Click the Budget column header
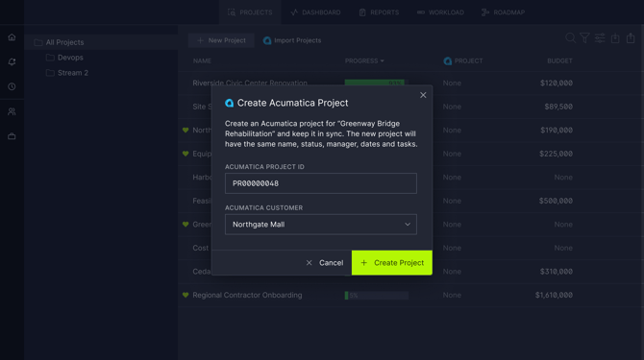644x360 pixels. (559, 60)
